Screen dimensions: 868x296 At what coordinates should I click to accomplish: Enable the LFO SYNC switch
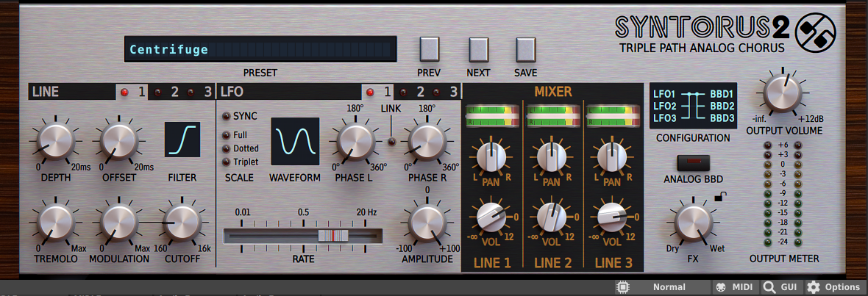[227, 117]
